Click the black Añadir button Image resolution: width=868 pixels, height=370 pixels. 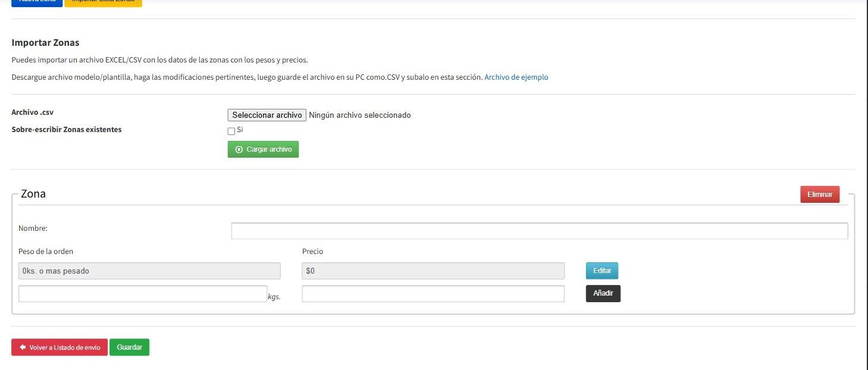(x=603, y=294)
